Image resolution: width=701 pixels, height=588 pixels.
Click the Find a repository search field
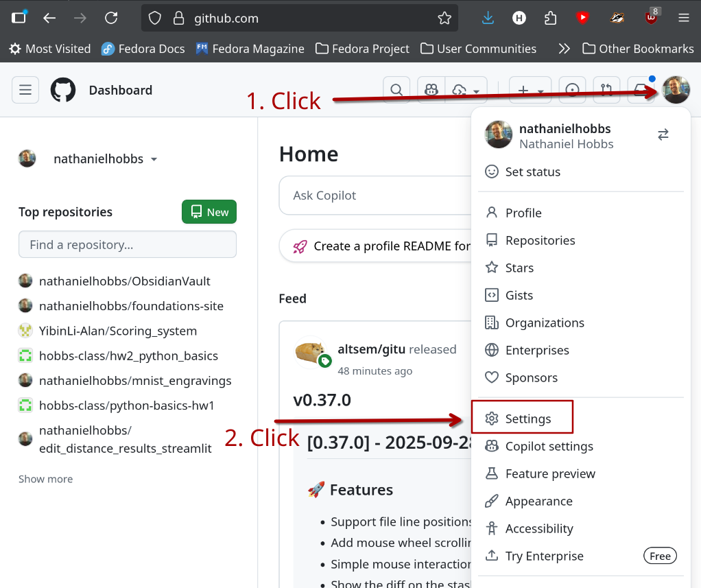click(128, 245)
